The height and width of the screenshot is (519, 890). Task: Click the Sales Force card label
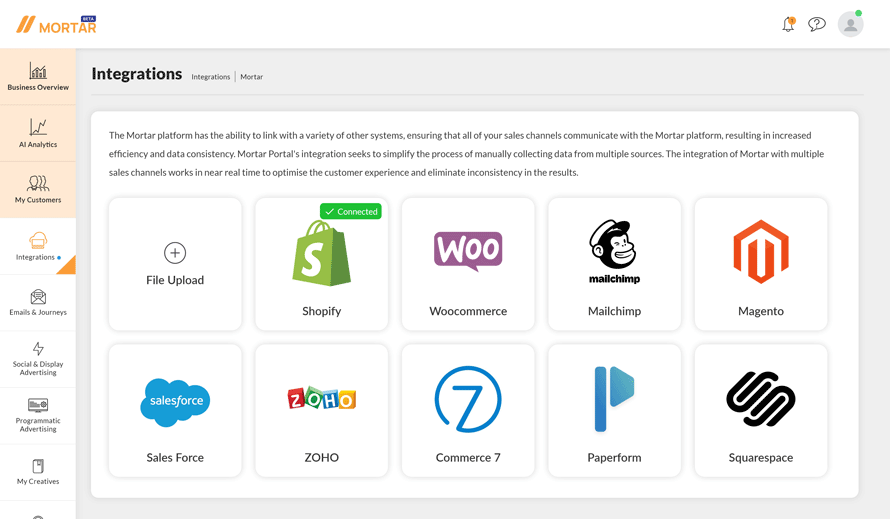pos(175,458)
